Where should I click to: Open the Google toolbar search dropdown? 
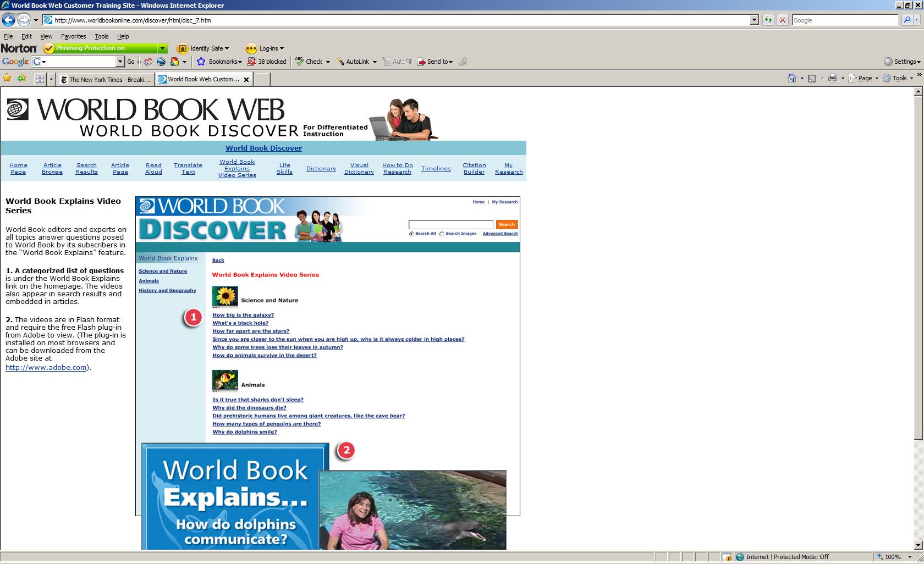pos(120,62)
